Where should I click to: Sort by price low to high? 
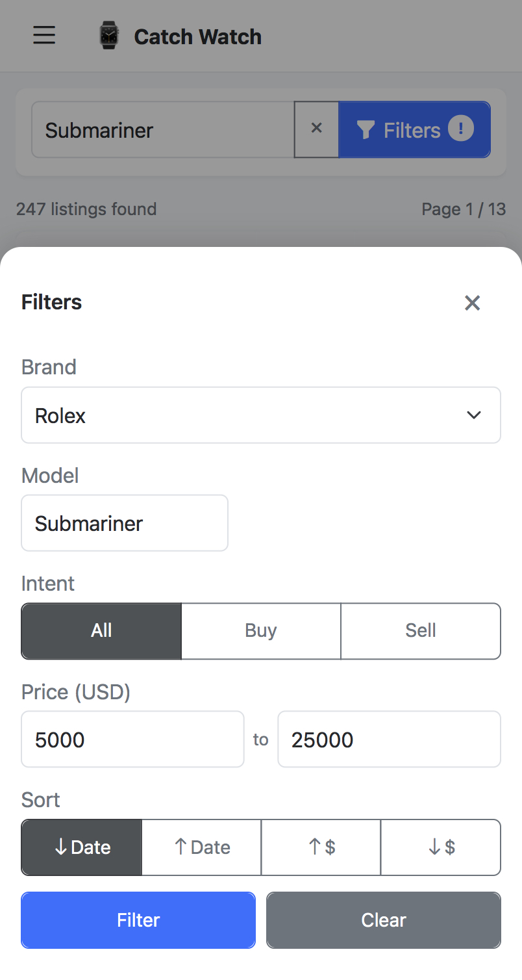(320, 847)
